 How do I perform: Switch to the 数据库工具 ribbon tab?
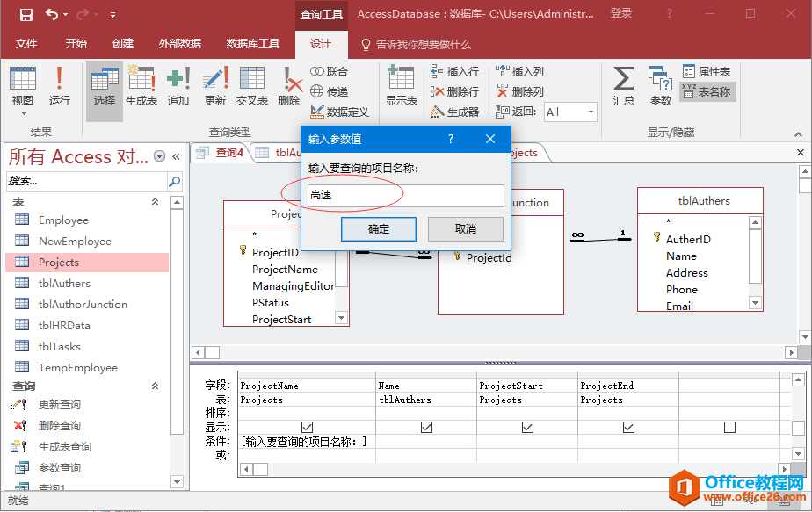tap(253, 44)
